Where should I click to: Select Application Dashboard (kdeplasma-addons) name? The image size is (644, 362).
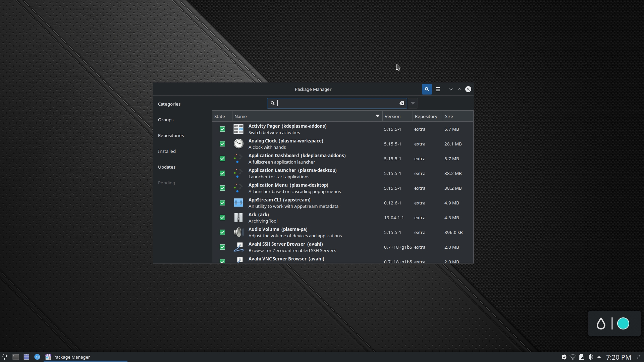(297, 156)
